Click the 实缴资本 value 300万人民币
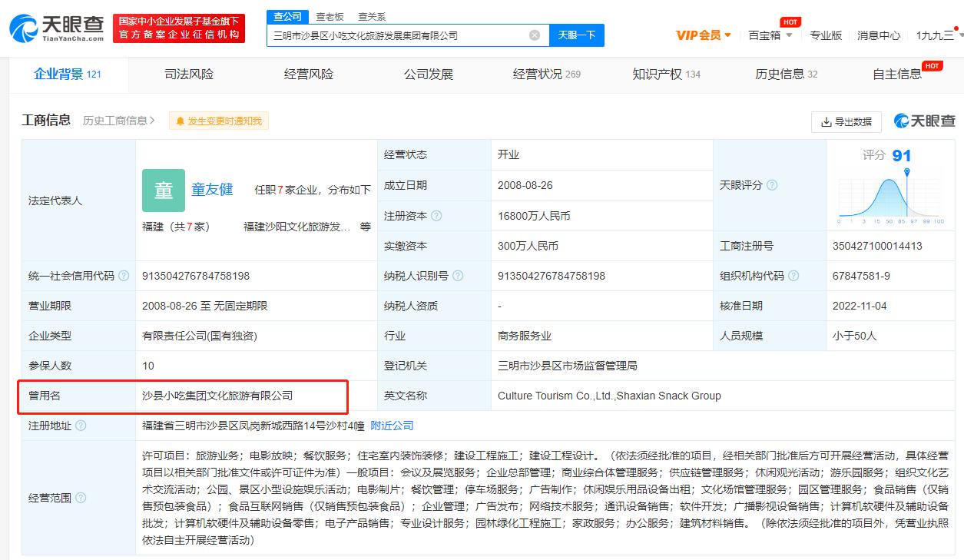Viewport: 964px width, 560px height. click(x=528, y=246)
